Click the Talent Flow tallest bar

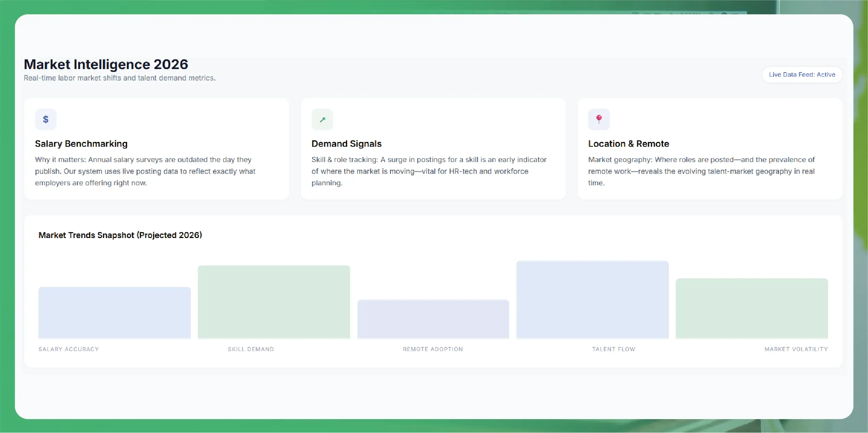click(x=592, y=300)
